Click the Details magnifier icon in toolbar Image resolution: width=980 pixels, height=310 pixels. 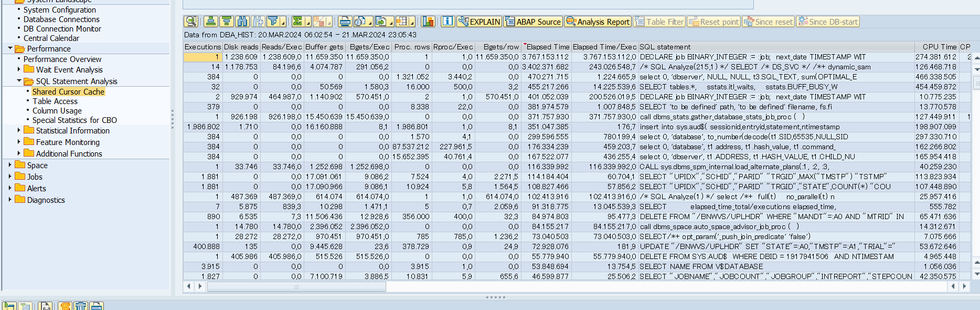pyautogui.click(x=191, y=22)
